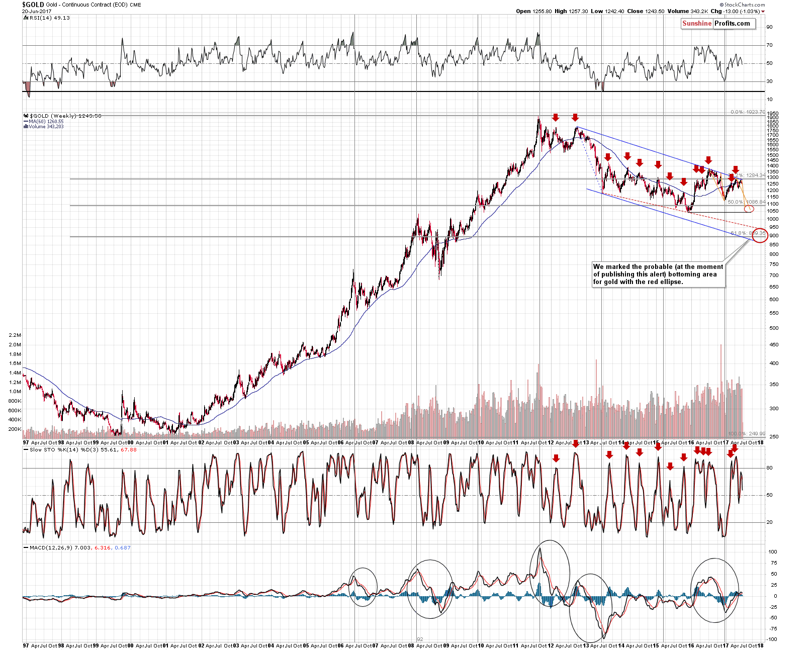Select the RSI(14) 49.13 legend label
Viewport: 812px width, 650px height.
[x=50, y=18]
